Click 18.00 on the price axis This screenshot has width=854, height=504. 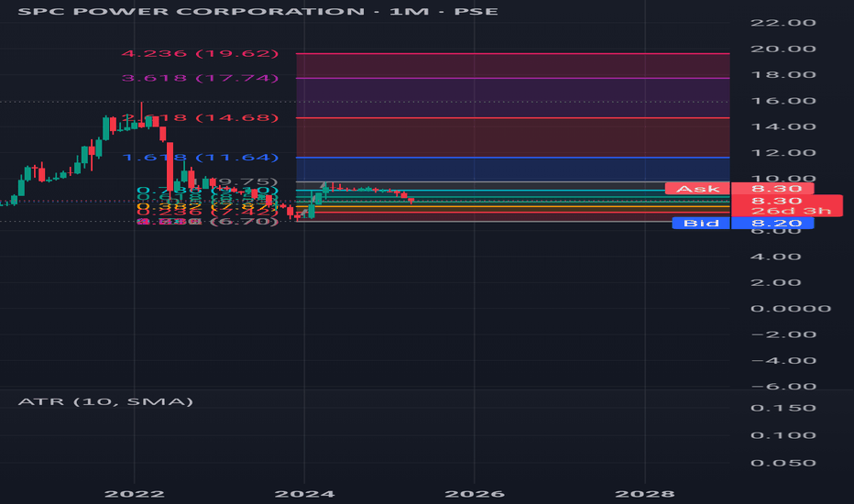(783, 74)
